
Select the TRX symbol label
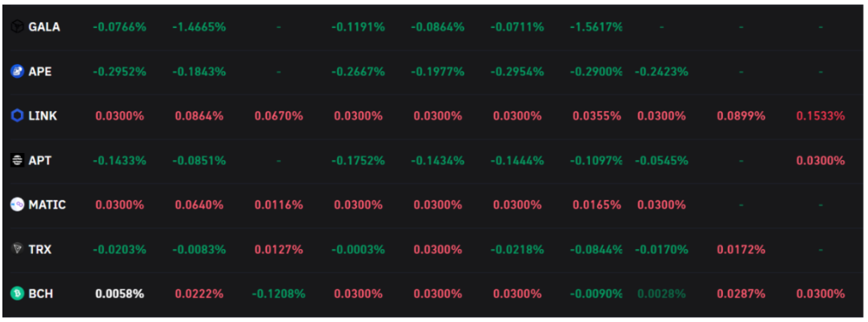click(40, 249)
